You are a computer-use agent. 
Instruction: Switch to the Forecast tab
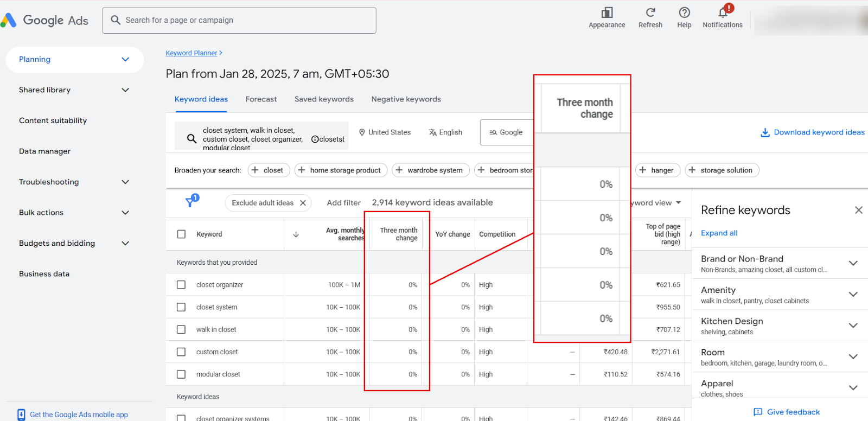(261, 99)
